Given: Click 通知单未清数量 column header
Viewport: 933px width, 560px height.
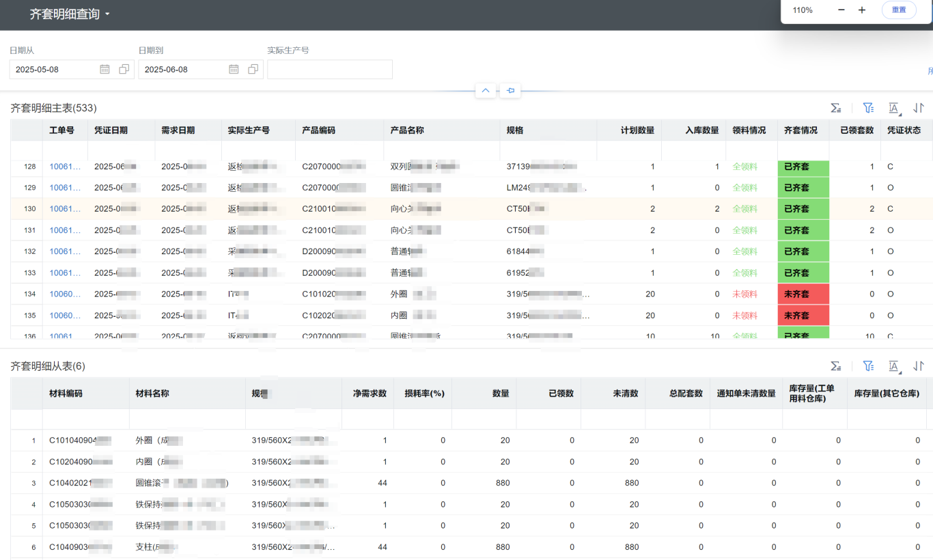Looking at the screenshot, I should [746, 393].
